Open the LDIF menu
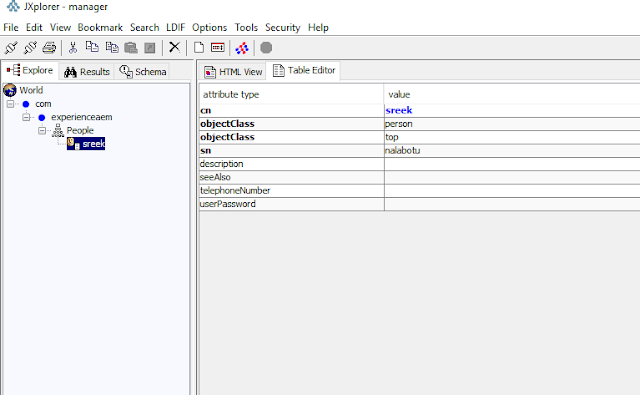Screen dimensions: 640x395 [176, 27]
